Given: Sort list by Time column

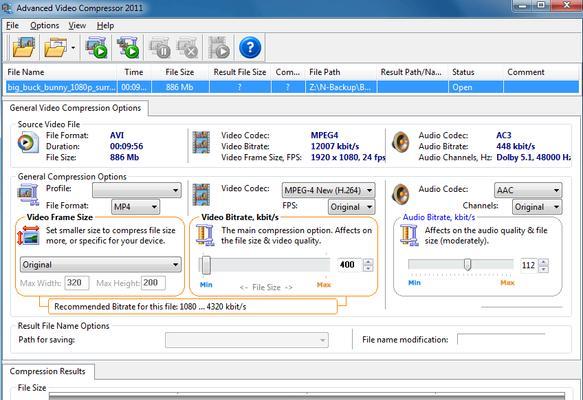Looking at the screenshot, I should [x=134, y=72].
